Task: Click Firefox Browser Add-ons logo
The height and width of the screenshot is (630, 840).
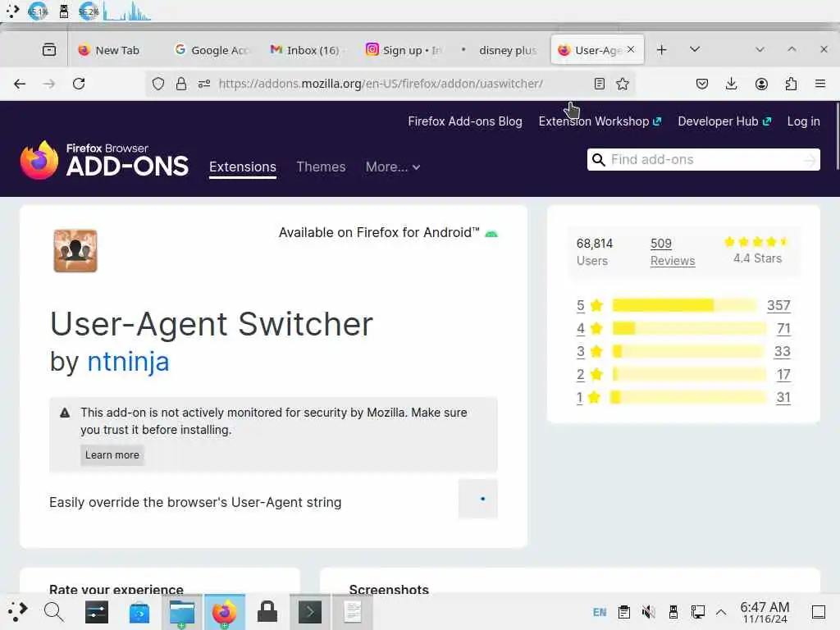Action: click(x=104, y=160)
